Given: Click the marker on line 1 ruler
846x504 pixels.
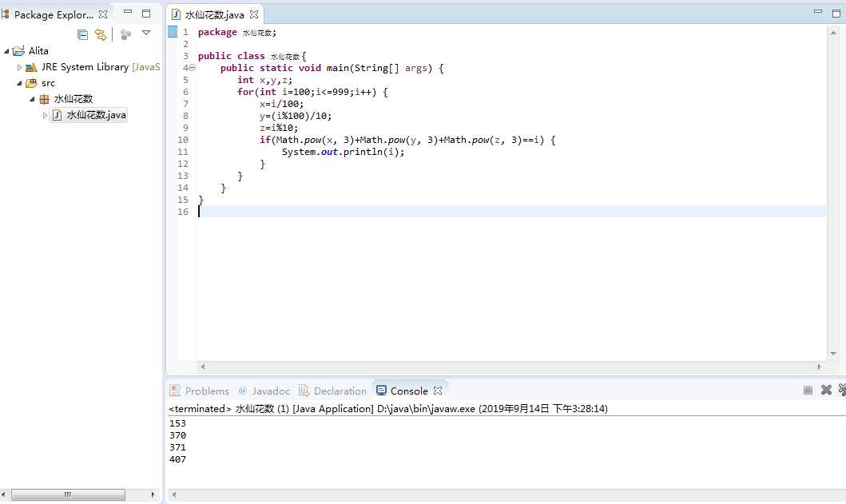Looking at the screenshot, I should click(173, 32).
